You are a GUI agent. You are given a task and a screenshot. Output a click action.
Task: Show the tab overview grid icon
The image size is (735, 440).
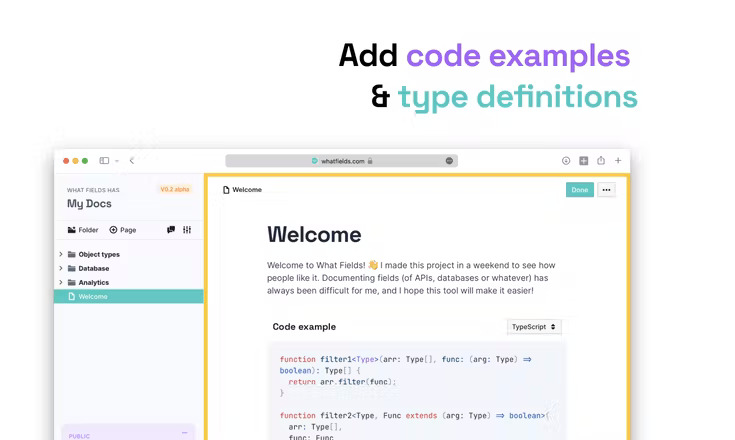(x=584, y=161)
